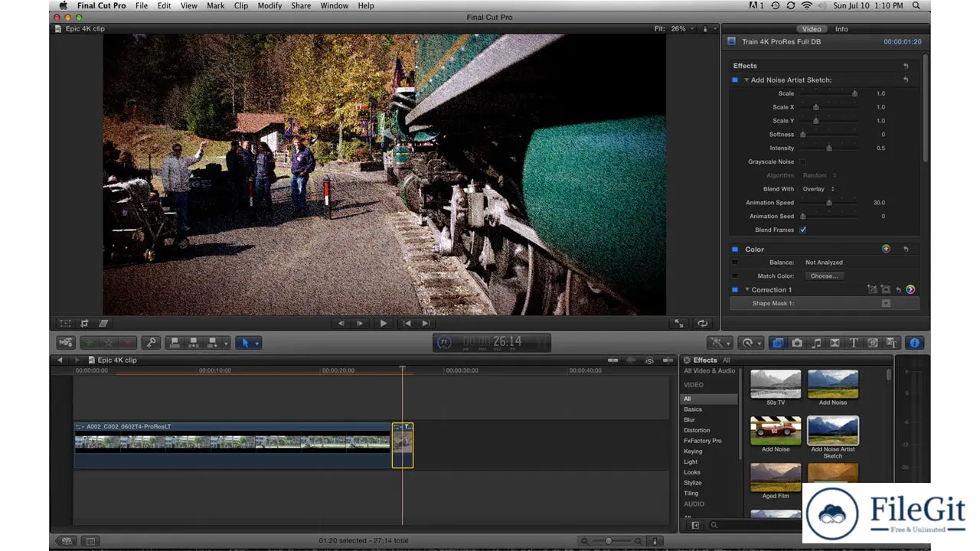Reset the Effects section arrow
Viewport: 980px width, 551px height.
pyautogui.click(x=906, y=66)
